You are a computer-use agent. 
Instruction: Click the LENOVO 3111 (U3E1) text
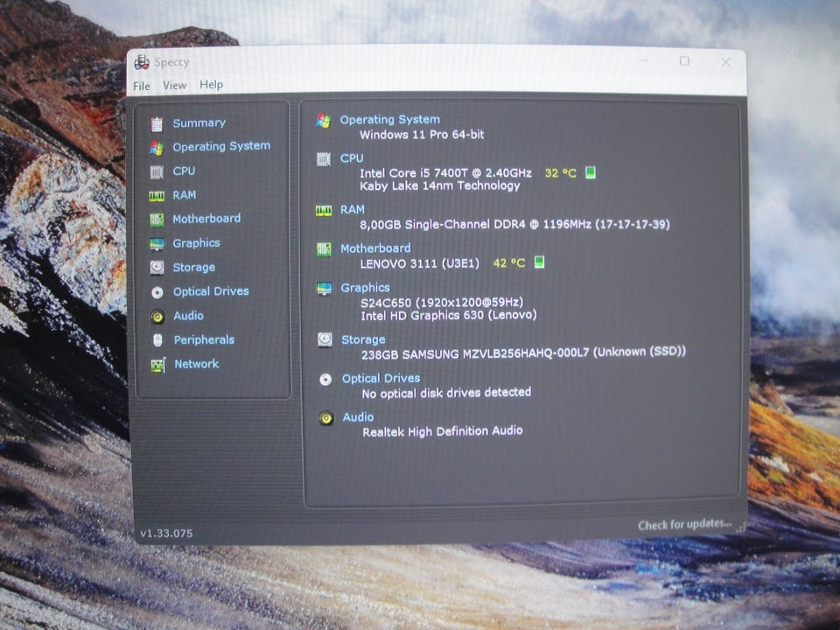420,263
